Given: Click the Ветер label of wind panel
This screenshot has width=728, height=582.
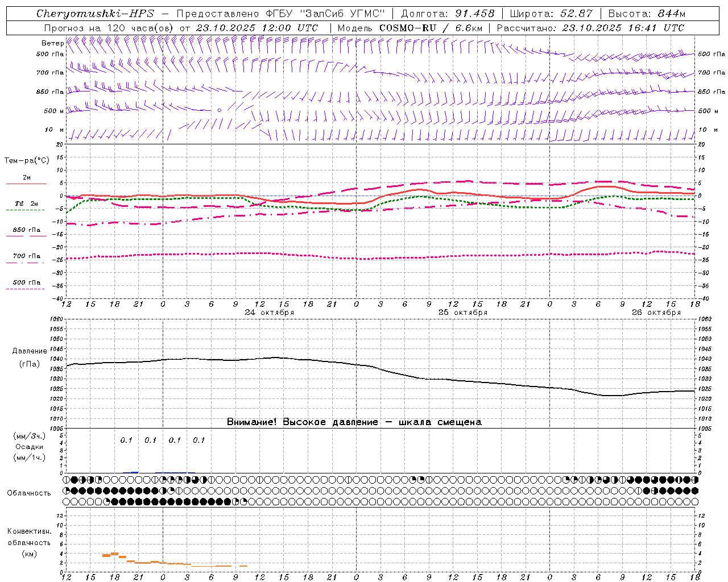Looking at the screenshot, I should tap(52, 43).
